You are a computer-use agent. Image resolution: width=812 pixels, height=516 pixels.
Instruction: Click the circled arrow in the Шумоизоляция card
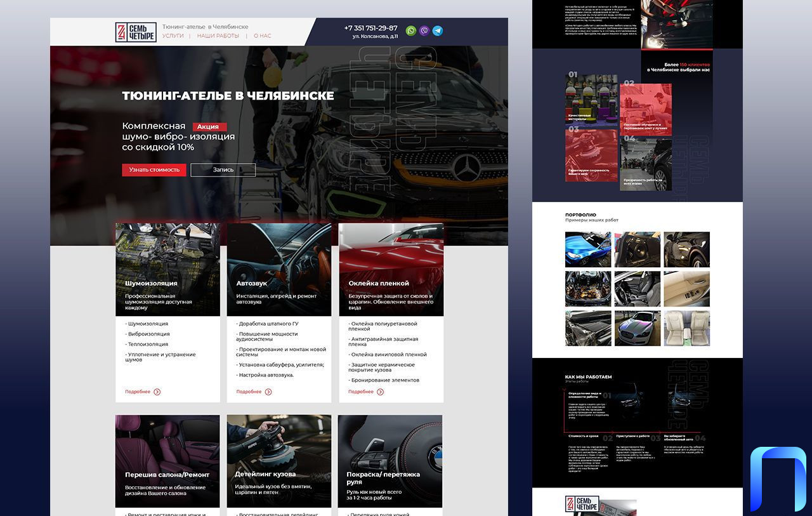click(157, 392)
